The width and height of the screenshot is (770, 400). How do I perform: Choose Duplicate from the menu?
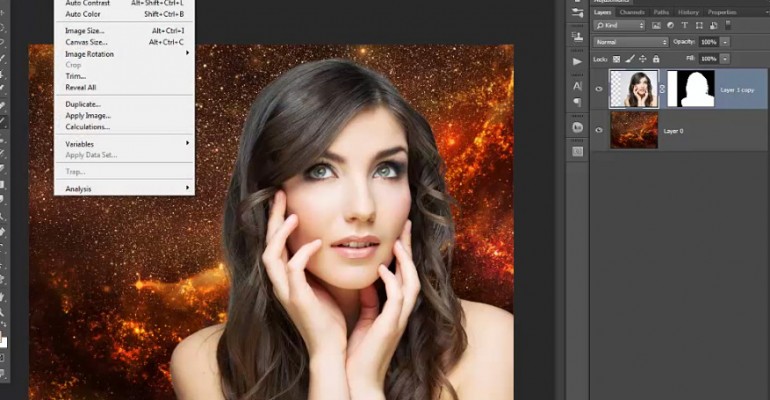pyautogui.click(x=124, y=104)
